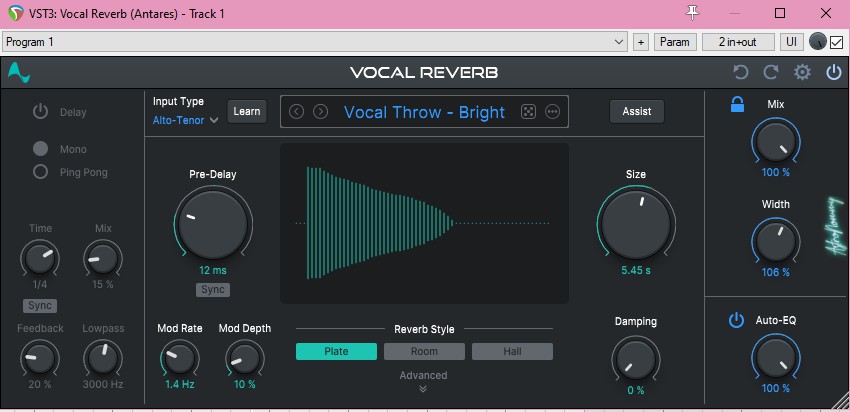The height and width of the screenshot is (412, 850).
Task: Open the plugin settings gear
Action: (x=802, y=72)
